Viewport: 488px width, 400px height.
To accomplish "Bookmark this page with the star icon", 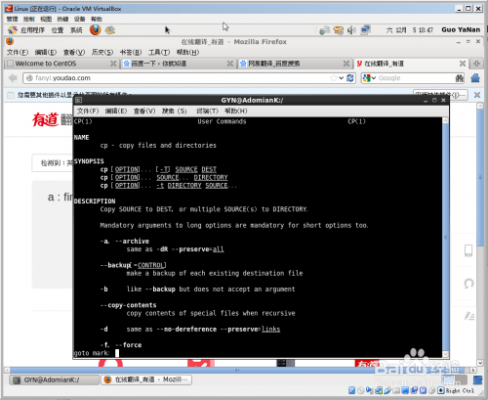I will (x=333, y=78).
